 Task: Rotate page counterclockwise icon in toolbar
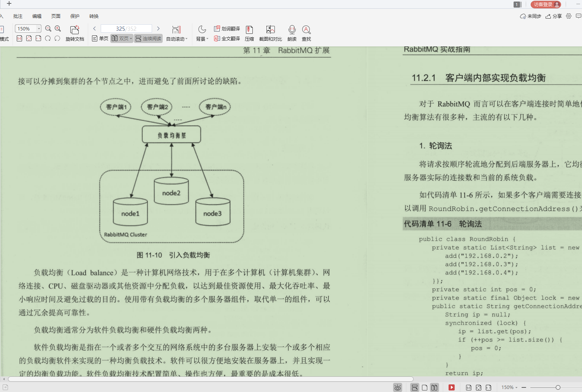pos(48,38)
